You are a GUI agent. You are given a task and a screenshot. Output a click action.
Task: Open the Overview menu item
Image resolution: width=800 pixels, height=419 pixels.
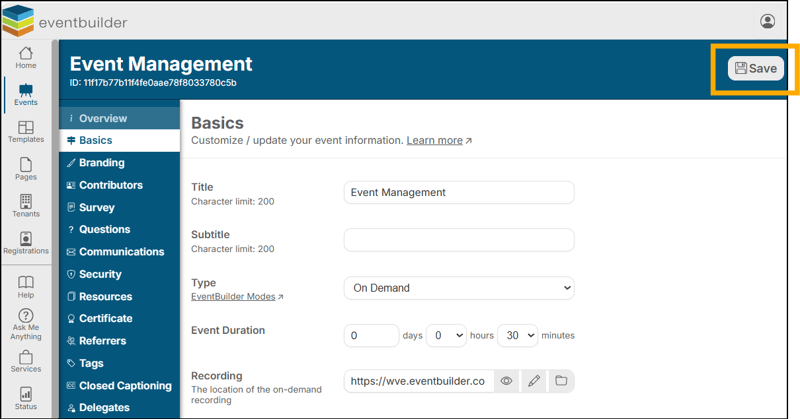click(x=119, y=118)
